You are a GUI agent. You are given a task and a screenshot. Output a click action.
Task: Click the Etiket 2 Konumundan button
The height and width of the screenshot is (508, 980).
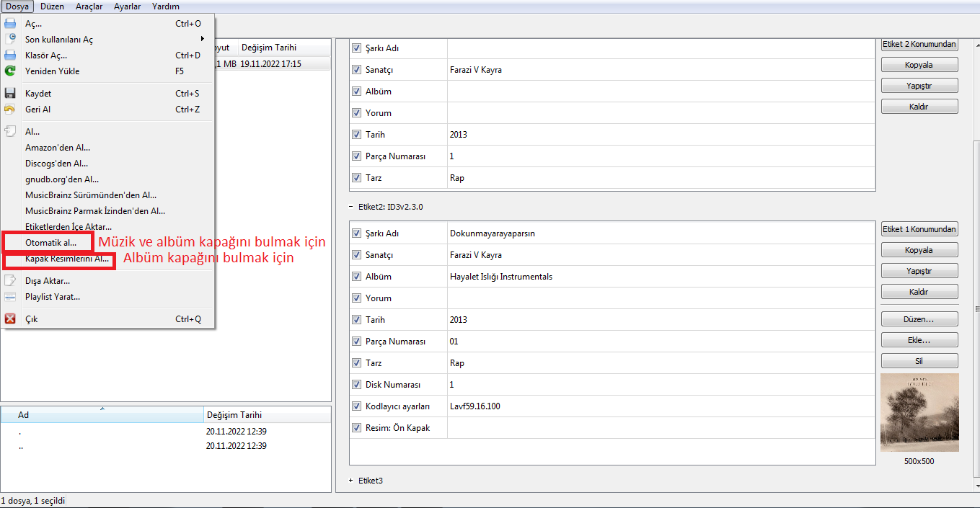[919, 44]
